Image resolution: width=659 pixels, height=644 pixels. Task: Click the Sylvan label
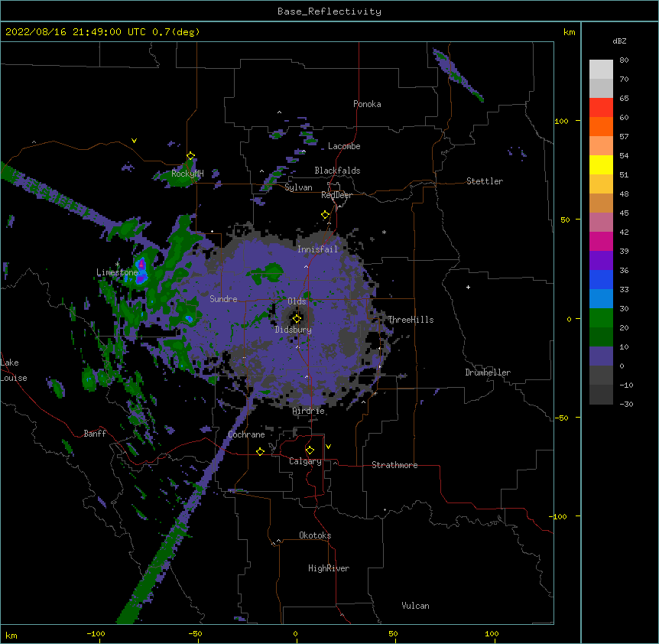pos(298,187)
